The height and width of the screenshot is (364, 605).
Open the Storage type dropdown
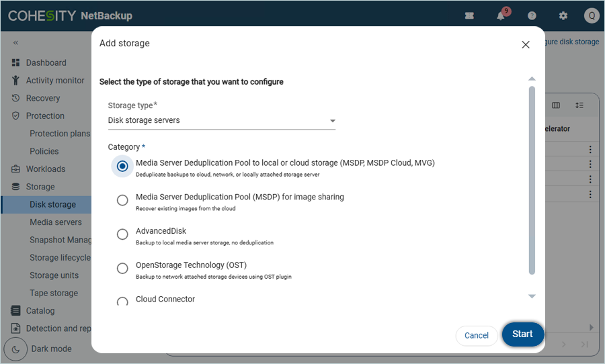tap(221, 121)
